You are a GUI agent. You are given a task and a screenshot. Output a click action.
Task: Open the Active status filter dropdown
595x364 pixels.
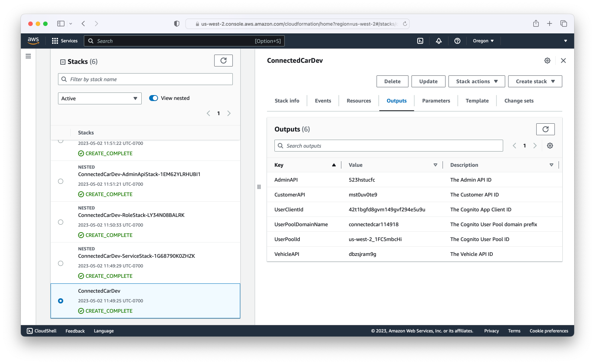(100, 98)
